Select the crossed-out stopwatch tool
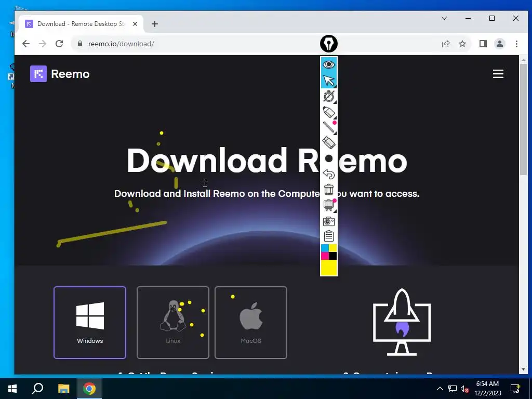Viewport: 532px width, 399px height. pyautogui.click(x=329, y=96)
